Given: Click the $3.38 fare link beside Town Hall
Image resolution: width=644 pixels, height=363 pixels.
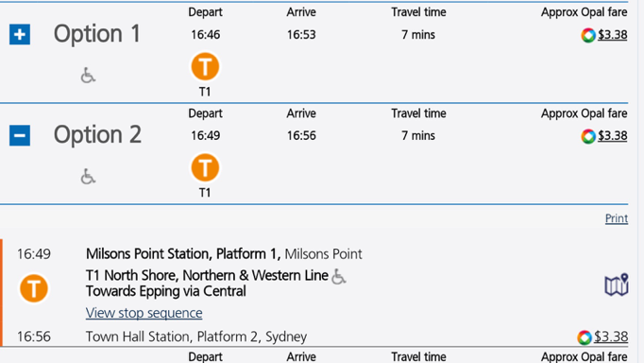Looking at the screenshot, I should coord(611,337).
